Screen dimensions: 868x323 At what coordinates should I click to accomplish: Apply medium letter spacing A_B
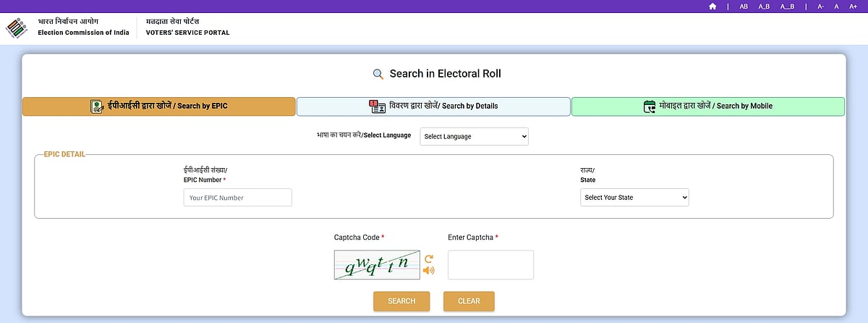point(764,7)
